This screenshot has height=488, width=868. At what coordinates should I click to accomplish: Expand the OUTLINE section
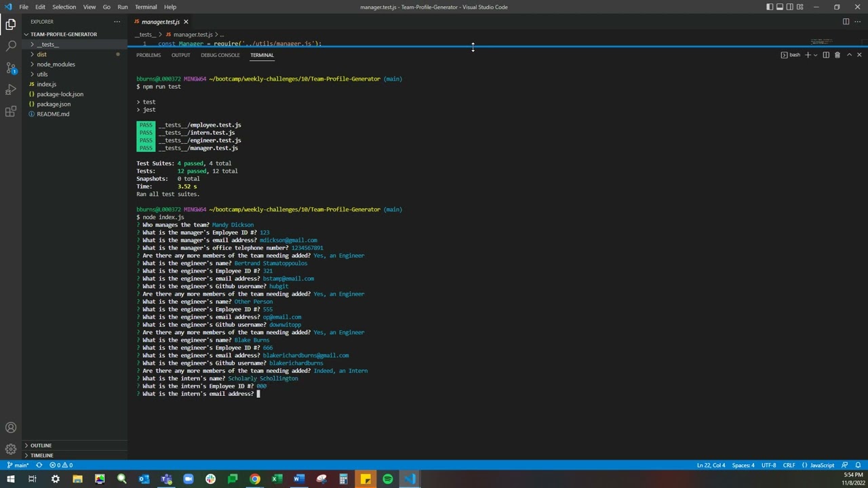click(x=75, y=445)
